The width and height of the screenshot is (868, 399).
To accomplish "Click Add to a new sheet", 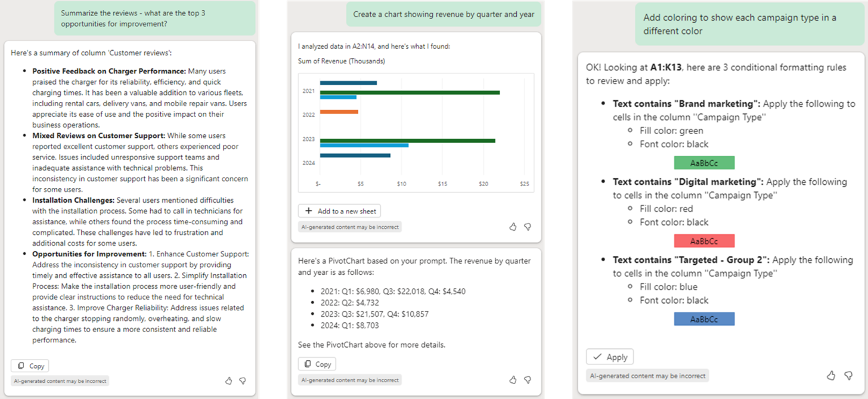I will (339, 211).
